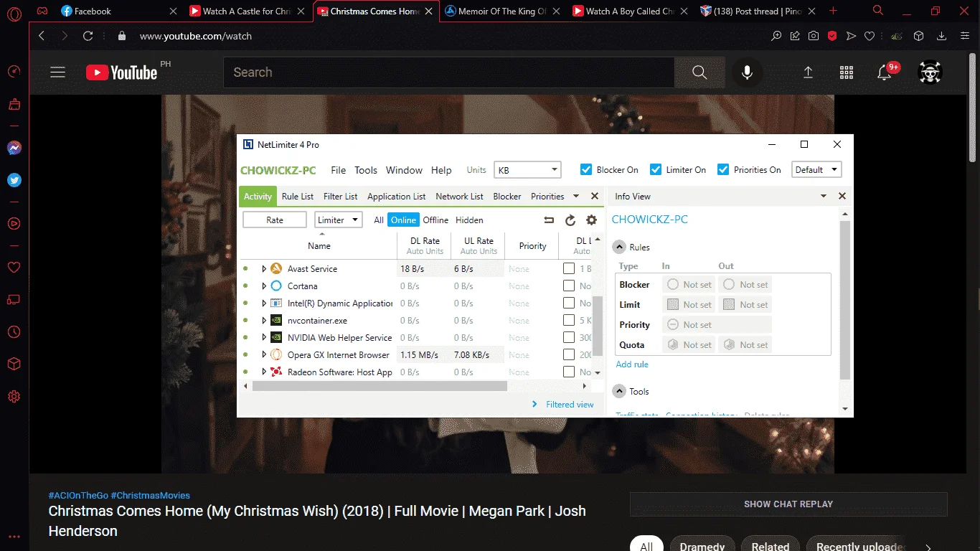This screenshot has height=551, width=980.
Task: Open the GX Corner gamepad icon
Action: tap(43, 11)
